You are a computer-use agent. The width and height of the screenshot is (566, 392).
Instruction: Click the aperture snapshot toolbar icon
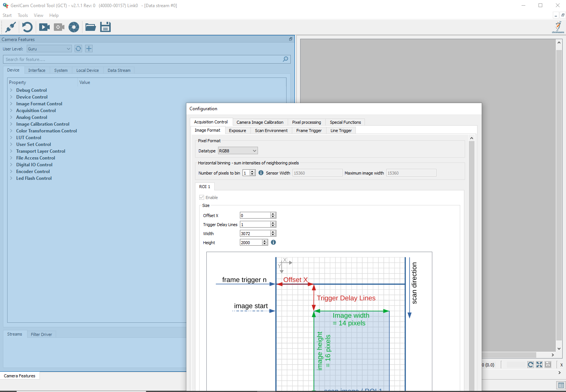pos(74,27)
